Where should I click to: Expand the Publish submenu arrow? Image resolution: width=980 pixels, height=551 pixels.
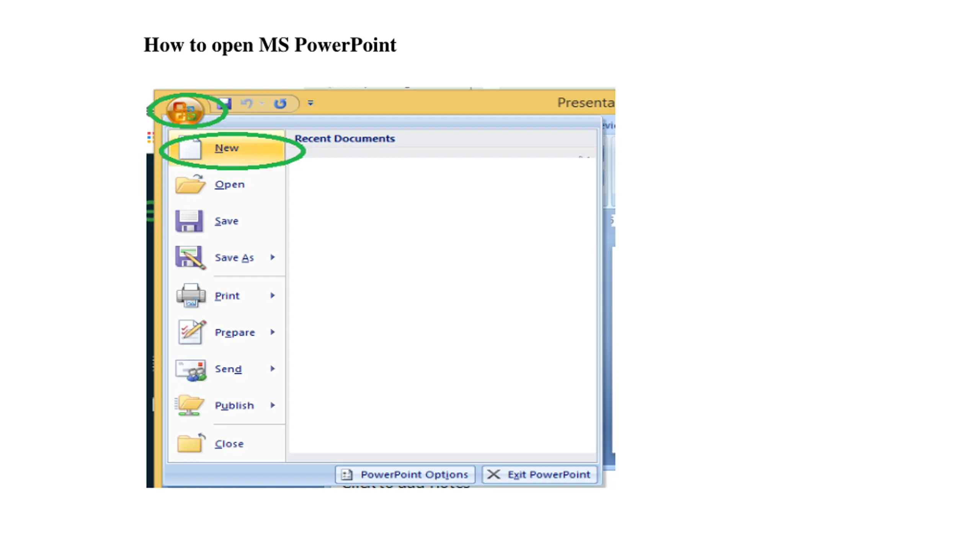tap(273, 405)
